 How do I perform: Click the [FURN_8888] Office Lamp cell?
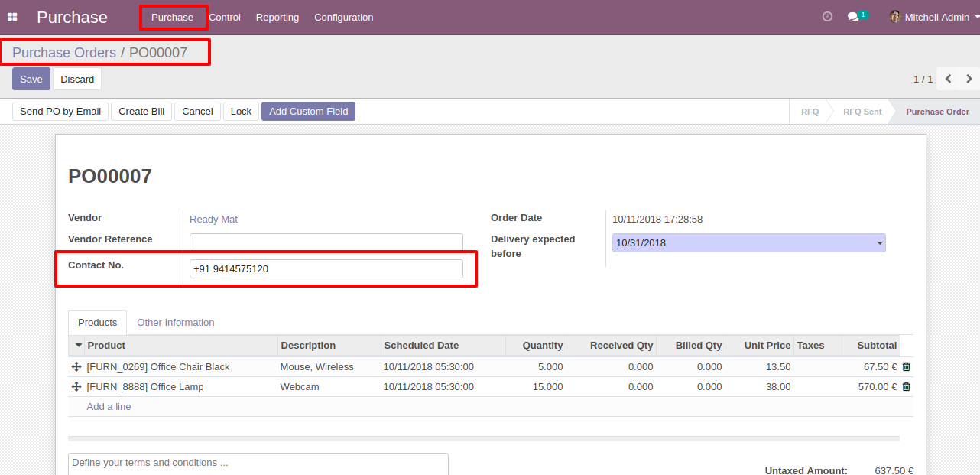(x=181, y=387)
